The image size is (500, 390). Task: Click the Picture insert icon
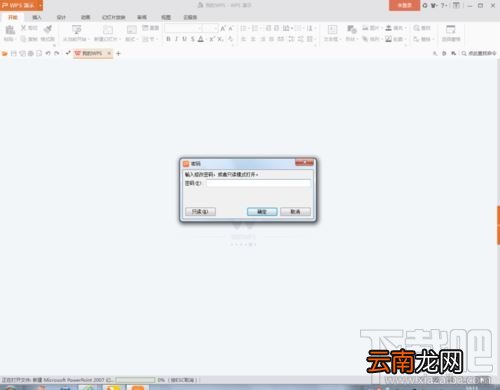pyautogui.click(x=365, y=28)
